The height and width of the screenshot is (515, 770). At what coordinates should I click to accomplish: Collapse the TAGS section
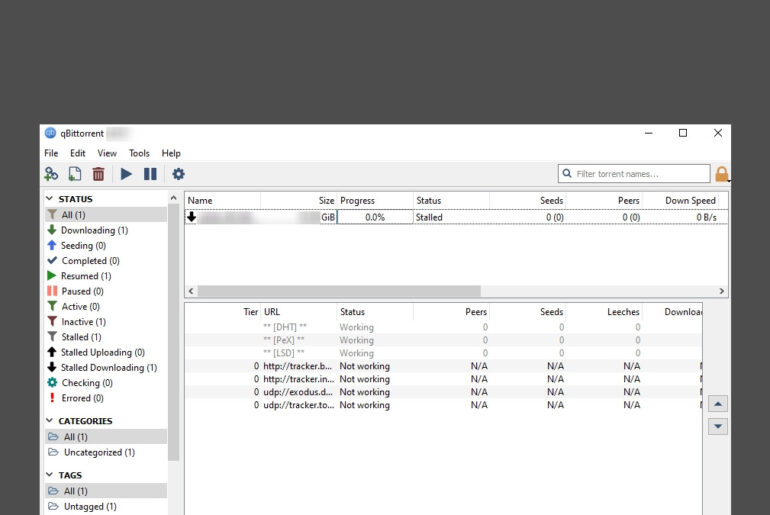pyautogui.click(x=50, y=474)
